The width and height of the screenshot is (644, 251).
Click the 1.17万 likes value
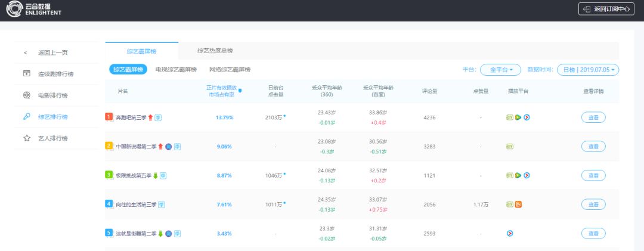(x=481, y=204)
